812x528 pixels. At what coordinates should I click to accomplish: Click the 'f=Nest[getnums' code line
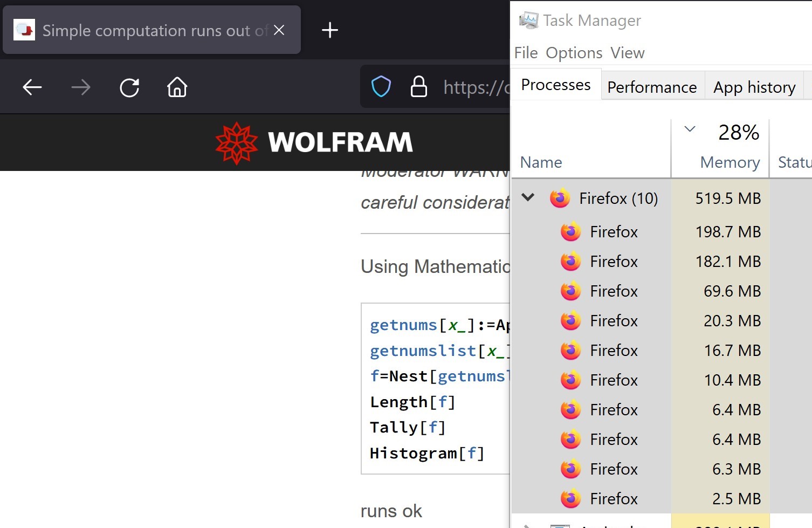point(439,376)
